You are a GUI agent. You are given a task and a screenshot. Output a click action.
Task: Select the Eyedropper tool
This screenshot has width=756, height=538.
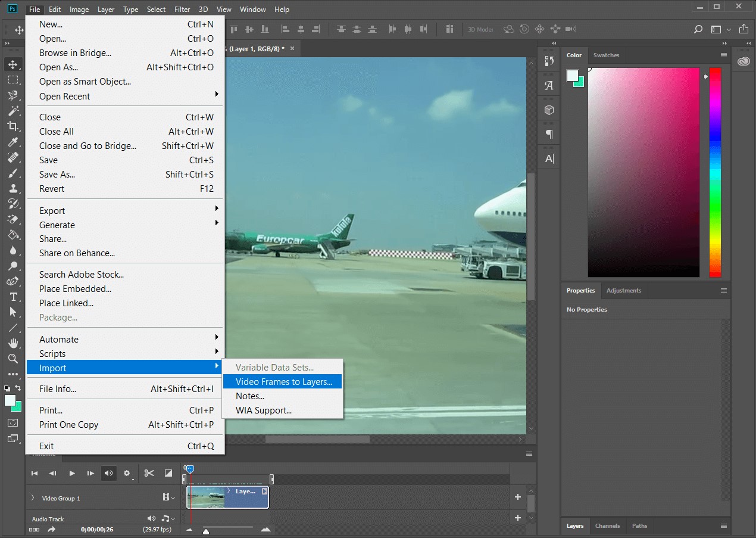click(13, 141)
